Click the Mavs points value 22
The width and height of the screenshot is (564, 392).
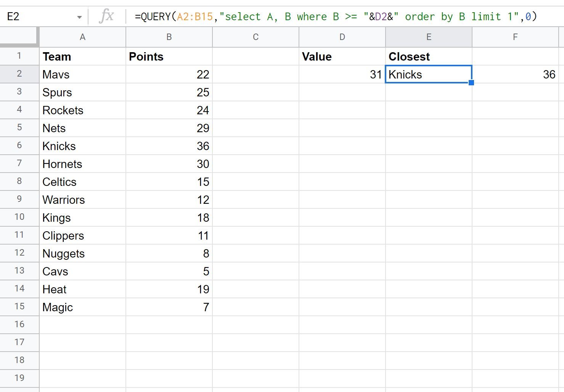pyautogui.click(x=169, y=74)
